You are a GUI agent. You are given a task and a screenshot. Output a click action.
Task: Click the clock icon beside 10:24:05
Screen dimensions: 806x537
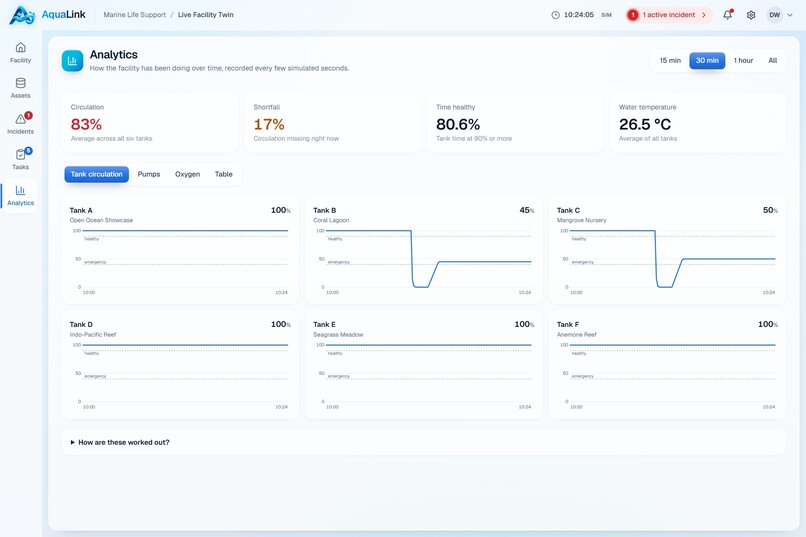coord(555,15)
